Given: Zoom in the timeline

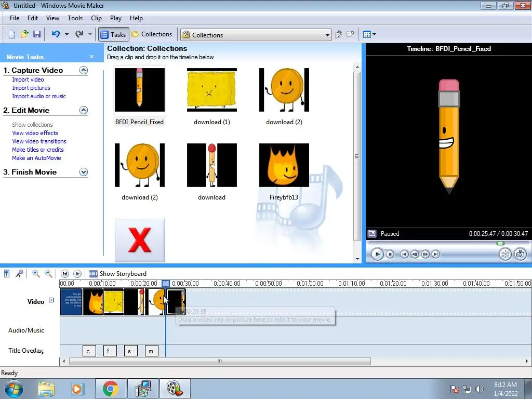Looking at the screenshot, I should [36, 273].
